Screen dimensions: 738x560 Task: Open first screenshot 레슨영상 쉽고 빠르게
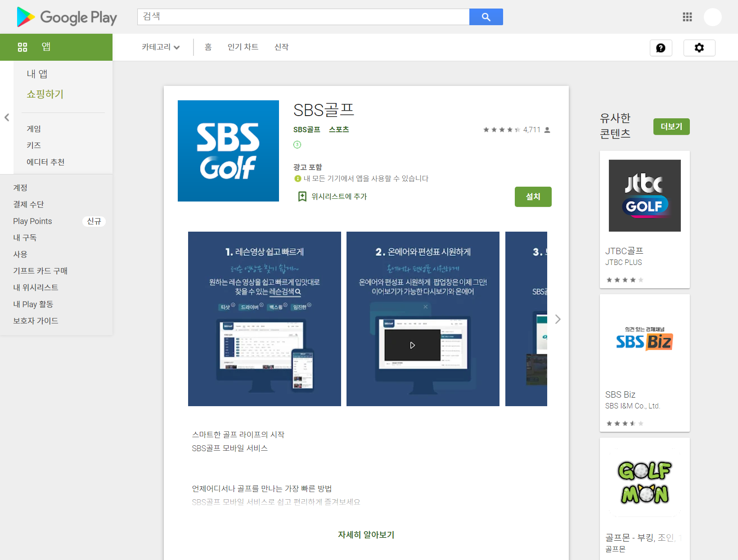(265, 319)
